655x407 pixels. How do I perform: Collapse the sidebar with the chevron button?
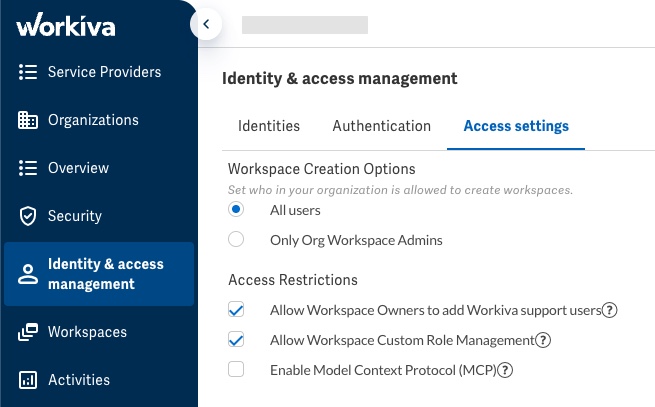pyautogui.click(x=206, y=24)
